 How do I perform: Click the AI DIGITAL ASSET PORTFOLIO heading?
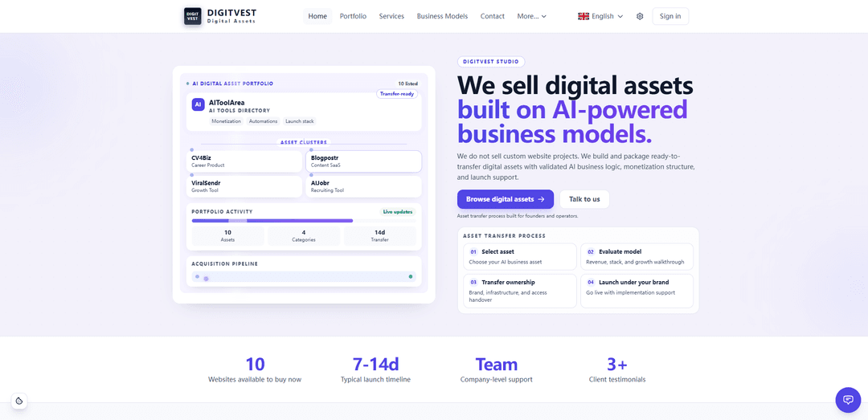tap(232, 84)
